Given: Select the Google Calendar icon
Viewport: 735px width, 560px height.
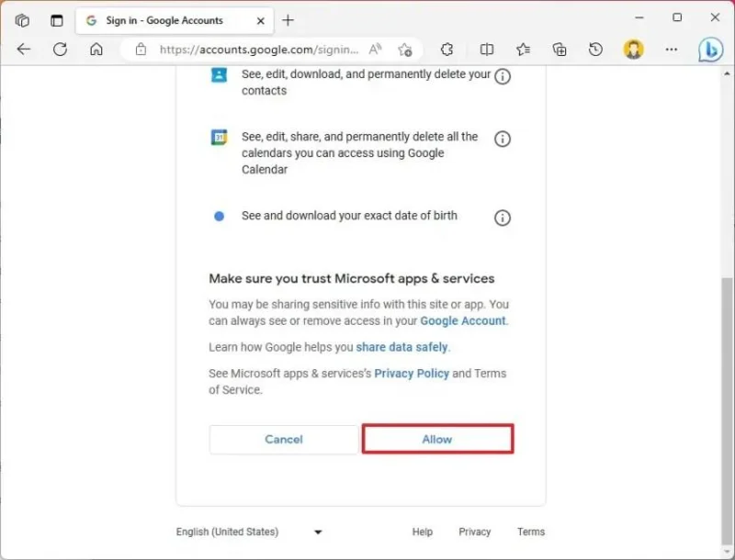Looking at the screenshot, I should (x=219, y=137).
